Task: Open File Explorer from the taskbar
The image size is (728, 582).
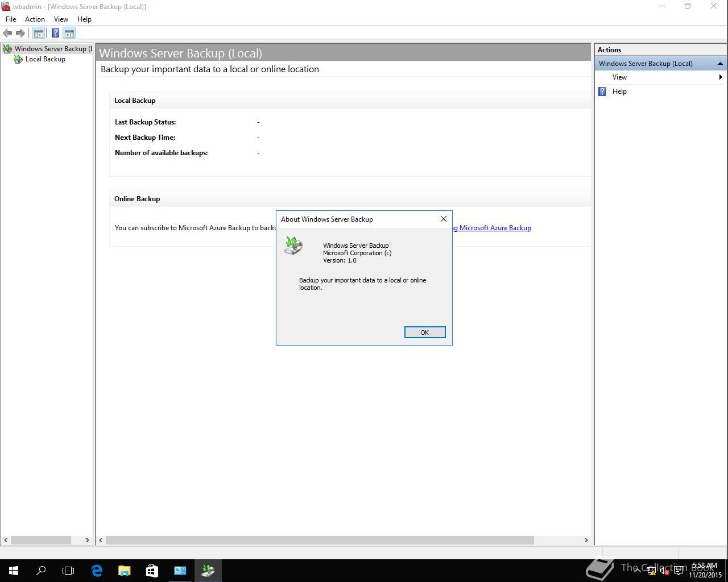Action: pos(124,571)
